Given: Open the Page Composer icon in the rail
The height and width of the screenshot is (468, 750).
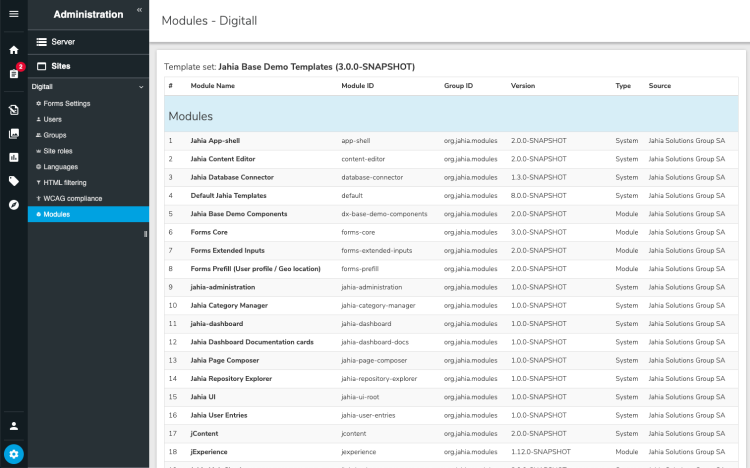Looking at the screenshot, I should pos(14,110).
